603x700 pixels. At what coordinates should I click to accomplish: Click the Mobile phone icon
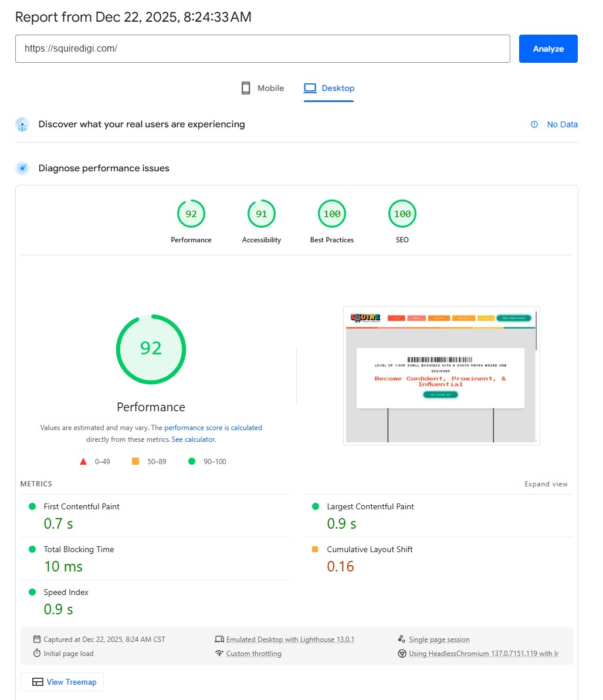pyautogui.click(x=246, y=88)
